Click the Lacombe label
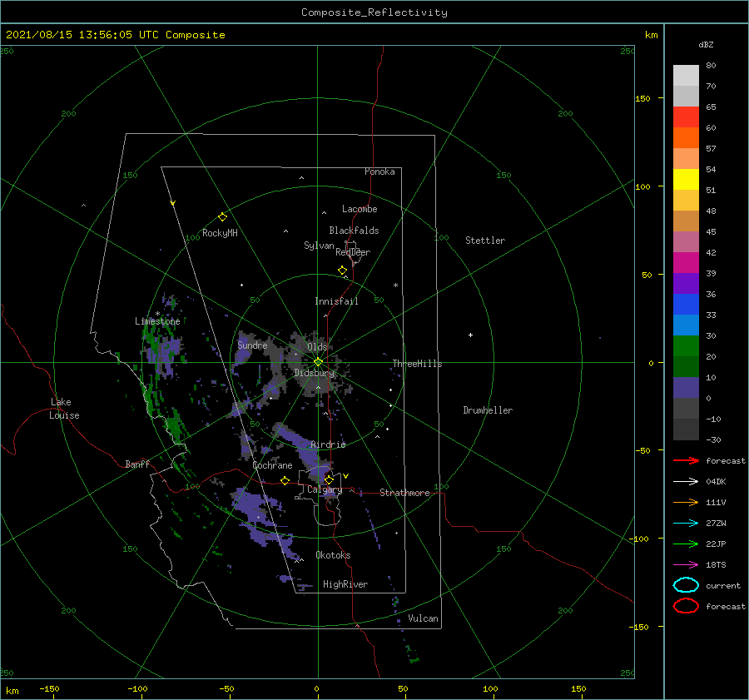This screenshot has height=700, width=749. pyautogui.click(x=360, y=209)
